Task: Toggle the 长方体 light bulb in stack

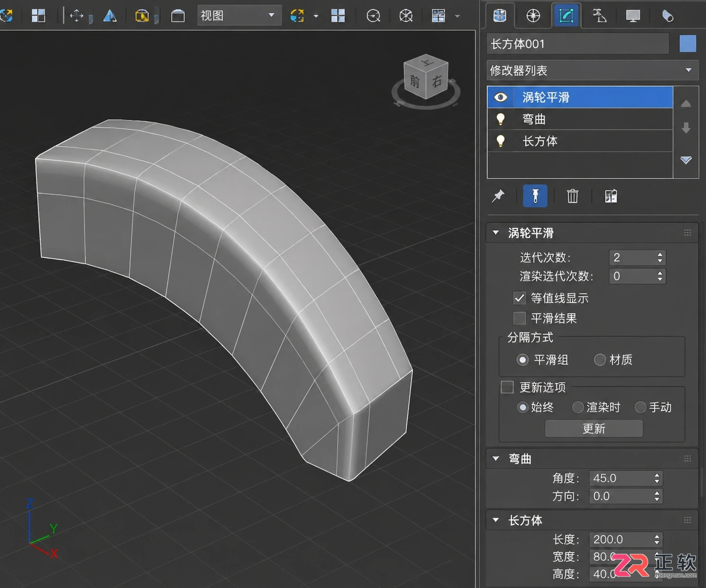Action: pyautogui.click(x=500, y=141)
